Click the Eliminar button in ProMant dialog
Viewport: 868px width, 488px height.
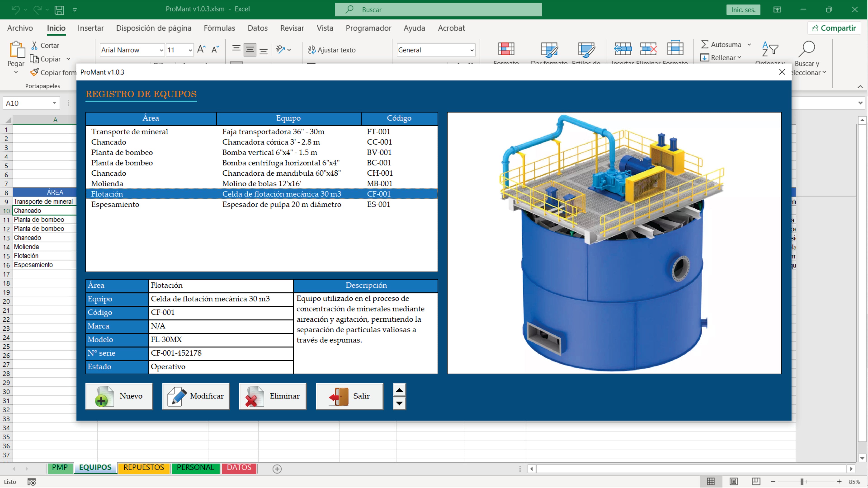pyautogui.click(x=273, y=396)
